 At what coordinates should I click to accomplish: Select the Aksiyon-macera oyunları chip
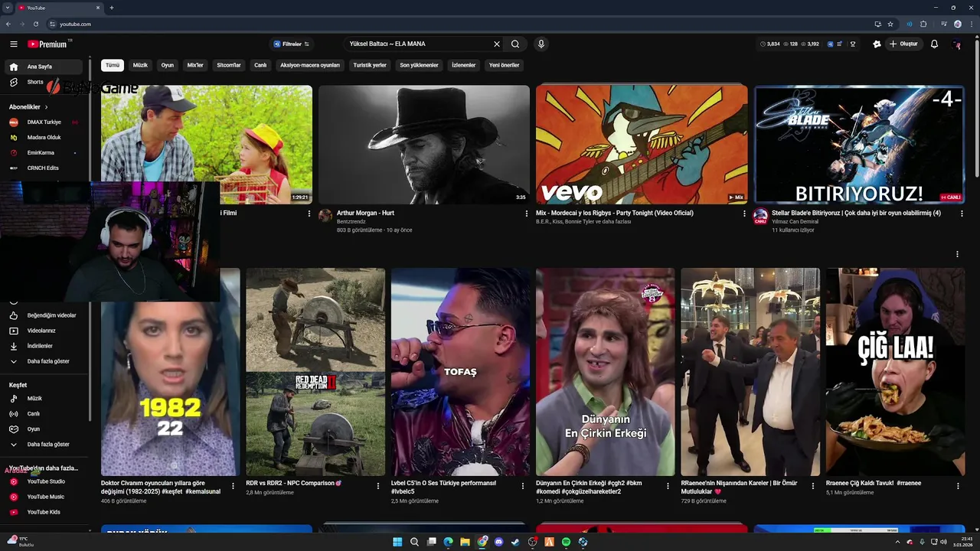[310, 65]
